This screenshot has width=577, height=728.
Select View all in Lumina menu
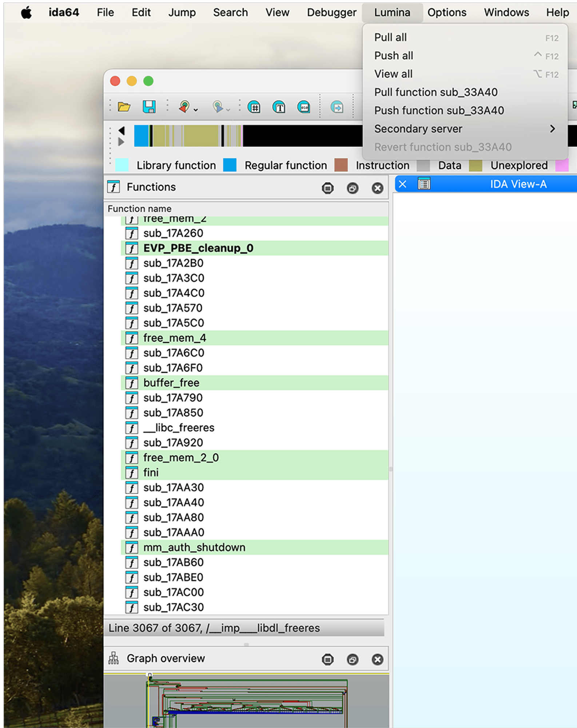[x=465, y=74]
